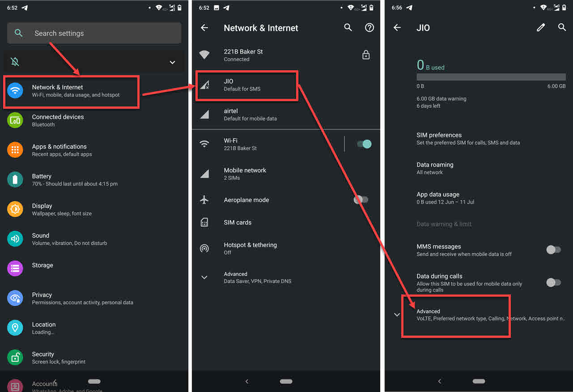This screenshot has height=392, width=573.
Task: Tap the Privacy eye icon
Action: pyautogui.click(x=15, y=298)
